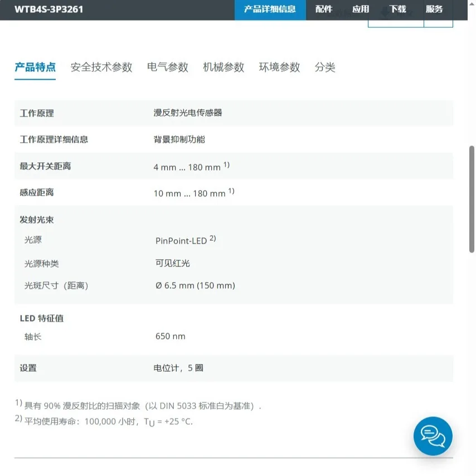Click the 设置 row label
Viewport: 476px width, 476px height.
click(28, 368)
